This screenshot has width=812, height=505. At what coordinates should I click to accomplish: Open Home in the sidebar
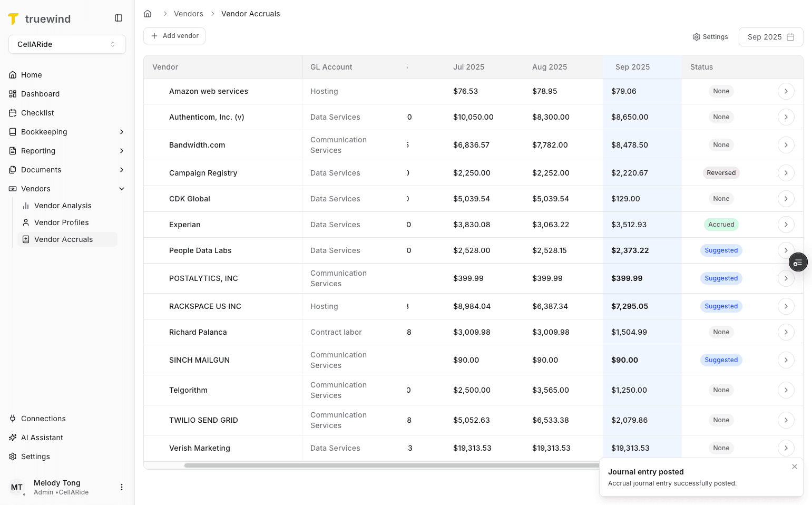67,75
